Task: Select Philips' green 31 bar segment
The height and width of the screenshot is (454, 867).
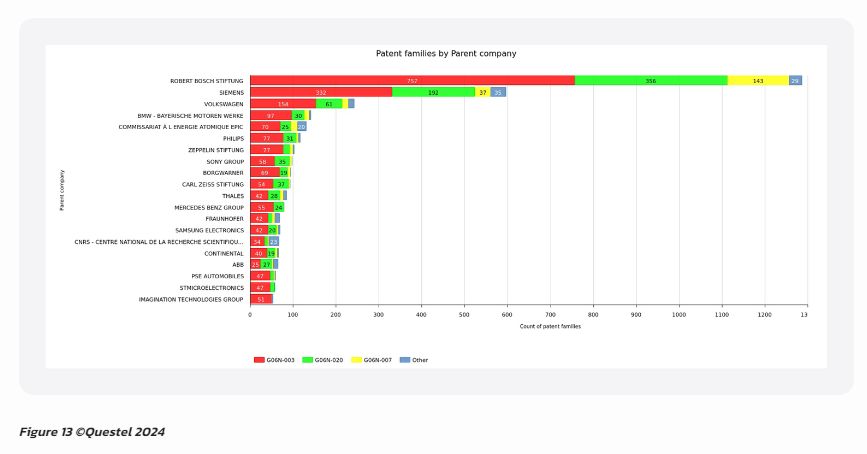Action: click(290, 138)
